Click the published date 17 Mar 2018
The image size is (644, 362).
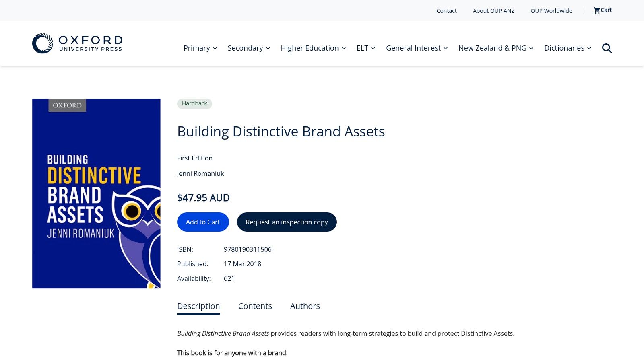[x=242, y=264]
